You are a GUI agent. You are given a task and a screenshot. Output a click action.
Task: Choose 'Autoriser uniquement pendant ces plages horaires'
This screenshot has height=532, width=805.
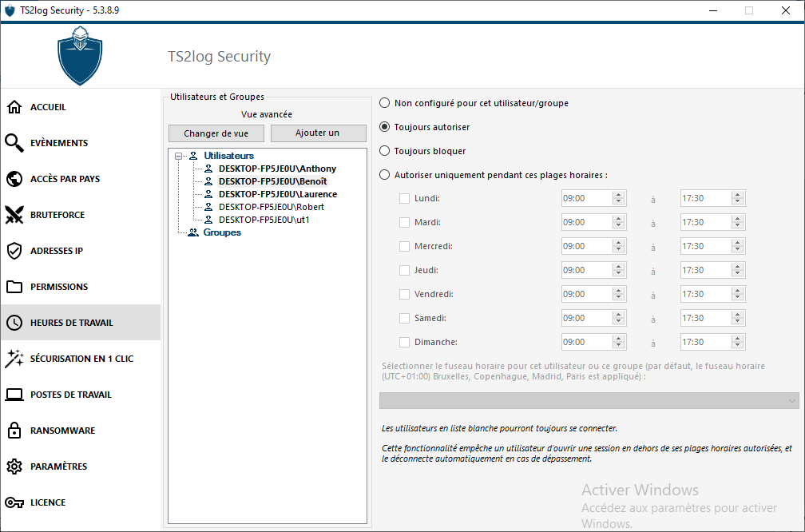(385, 175)
